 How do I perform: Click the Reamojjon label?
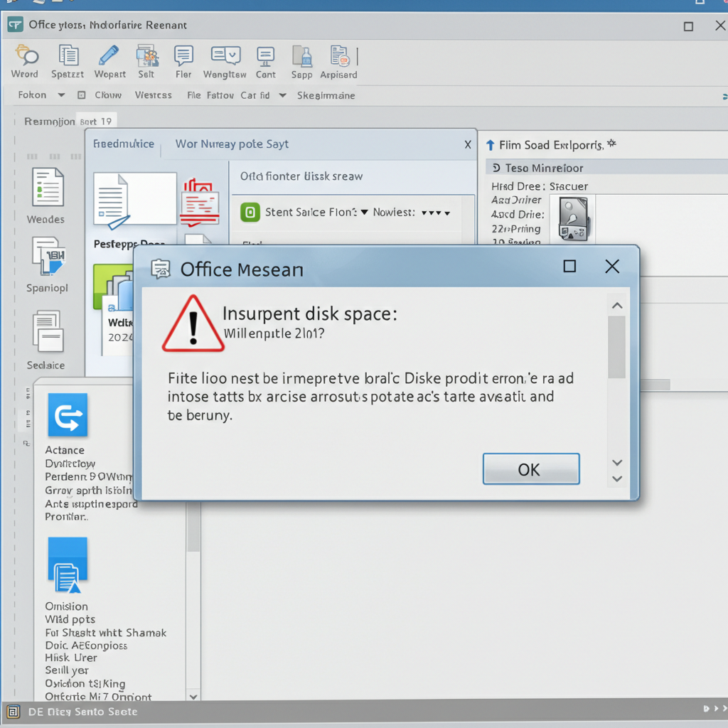(50, 122)
